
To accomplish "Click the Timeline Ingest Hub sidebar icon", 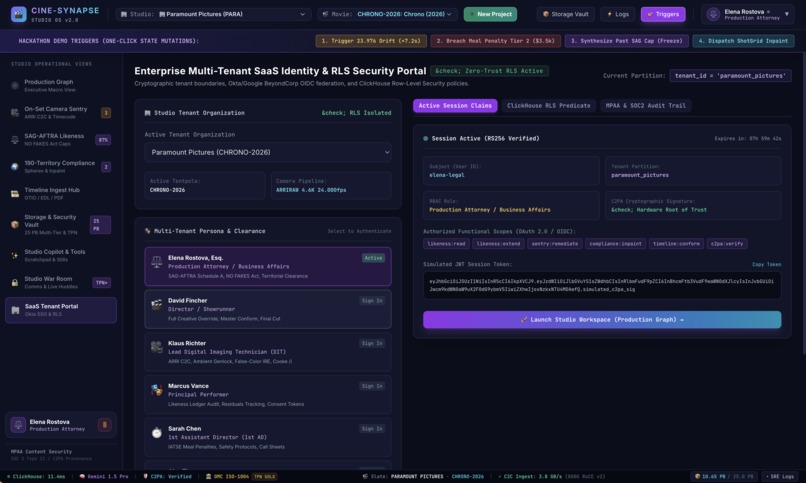I will pyautogui.click(x=15, y=194).
